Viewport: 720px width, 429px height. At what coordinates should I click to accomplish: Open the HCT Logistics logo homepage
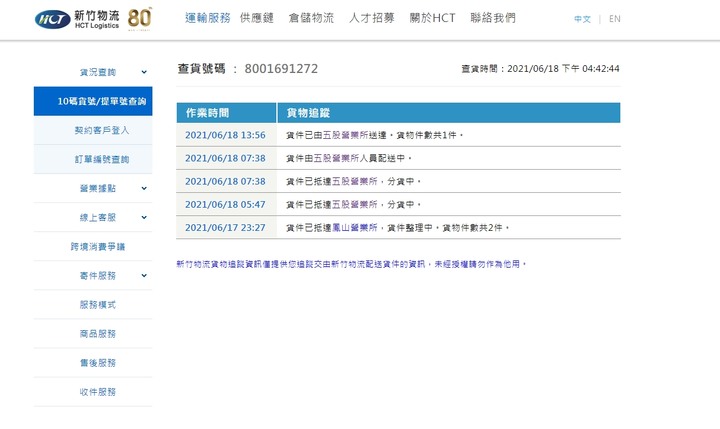click(x=77, y=19)
